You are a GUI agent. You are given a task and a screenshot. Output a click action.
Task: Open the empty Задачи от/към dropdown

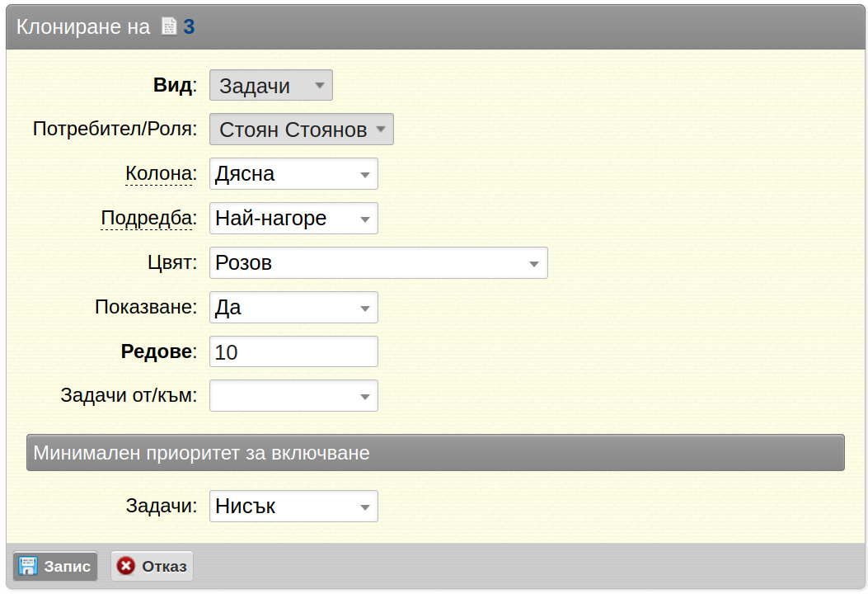point(293,396)
